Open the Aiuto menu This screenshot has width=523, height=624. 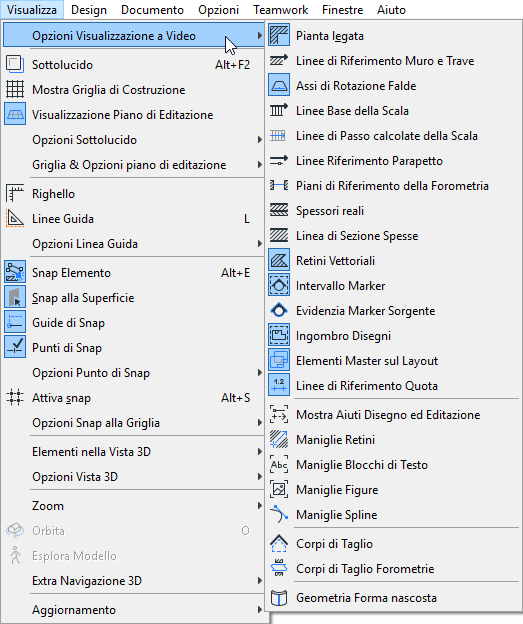point(391,10)
